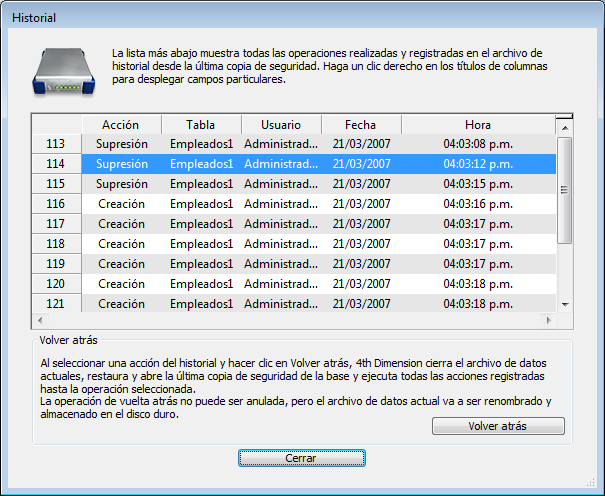Screen dimensions: 605x496
Task: Click the Hora column header
Action: [477, 125]
